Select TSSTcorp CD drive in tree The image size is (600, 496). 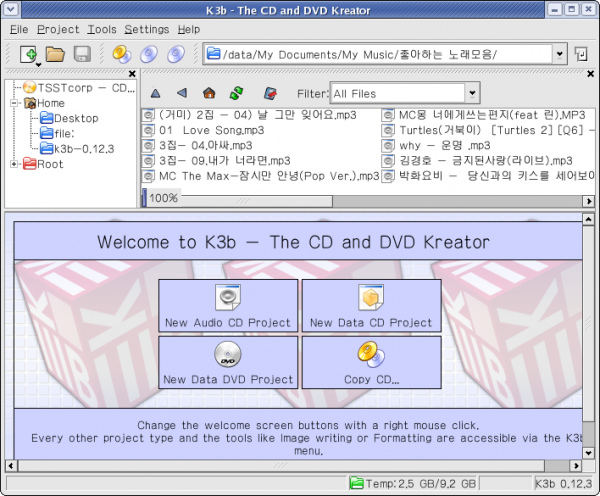(78, 88)
